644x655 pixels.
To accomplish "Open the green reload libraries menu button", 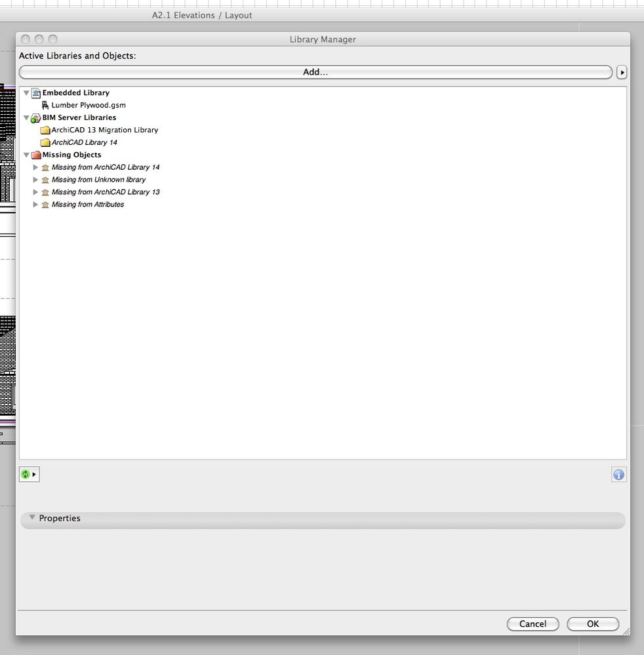I will coord(30,475).
